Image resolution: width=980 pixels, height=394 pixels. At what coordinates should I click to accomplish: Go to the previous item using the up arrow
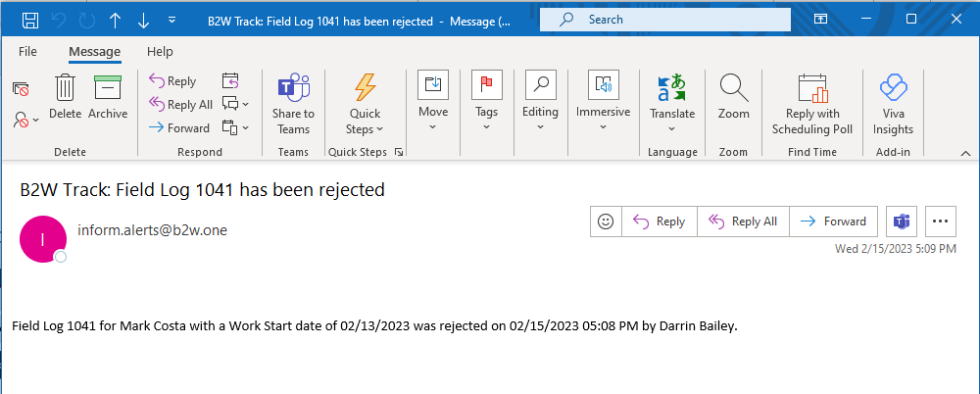pos(115,21)
